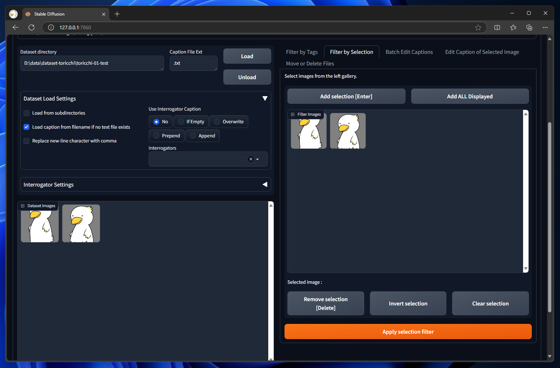Open browser settings and more menu
This screenshot has width=560, height=368.
click(545, 28)
